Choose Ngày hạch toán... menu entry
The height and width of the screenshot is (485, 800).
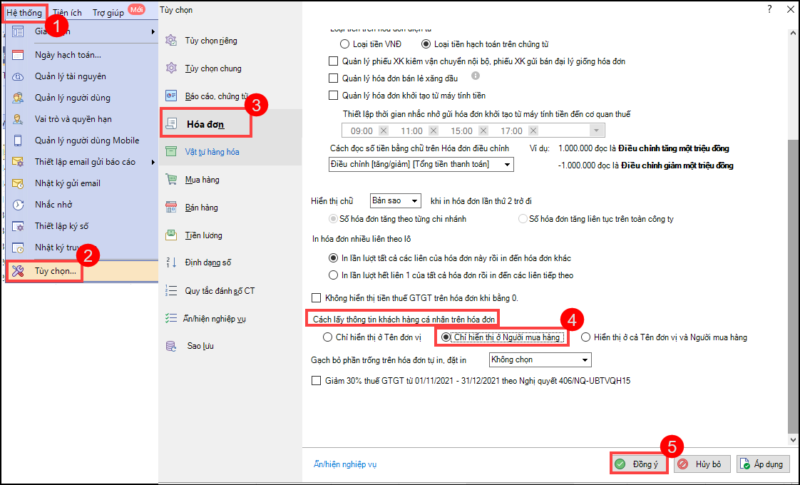coord(82,55)
